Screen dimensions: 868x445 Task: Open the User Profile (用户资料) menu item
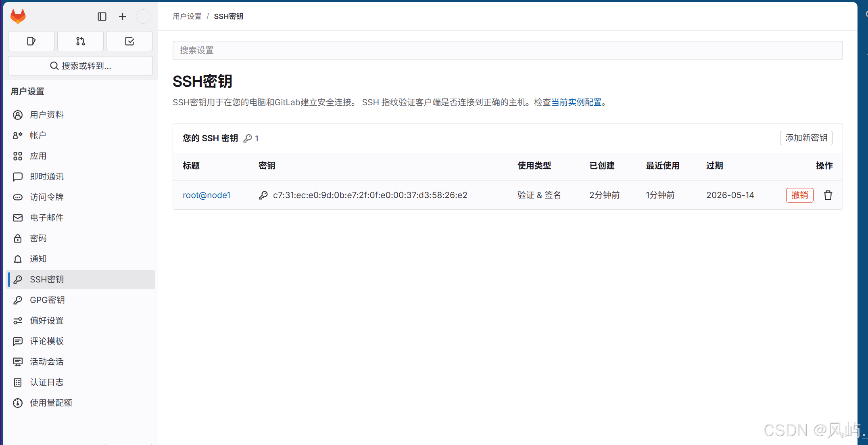47,115
